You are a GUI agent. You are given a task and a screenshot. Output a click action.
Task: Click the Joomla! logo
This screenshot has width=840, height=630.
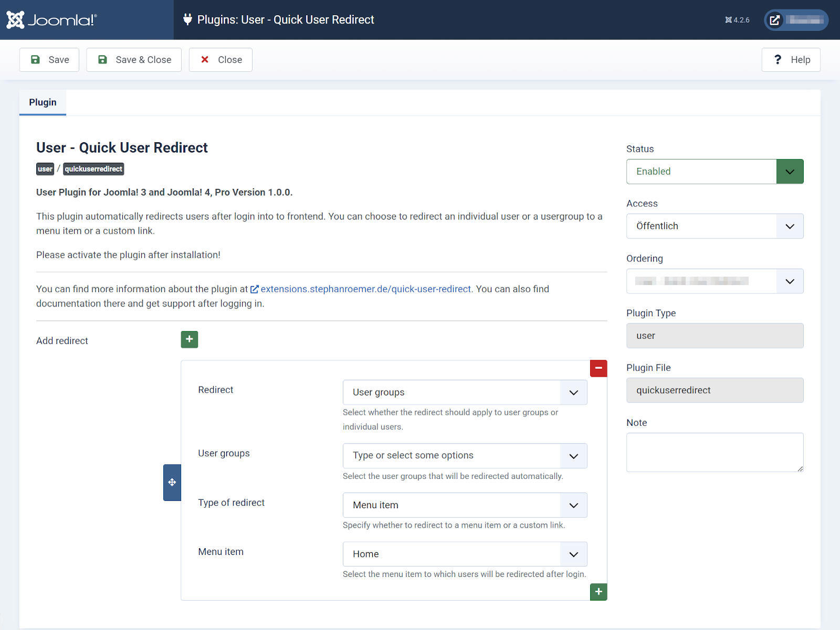(50, 19)
